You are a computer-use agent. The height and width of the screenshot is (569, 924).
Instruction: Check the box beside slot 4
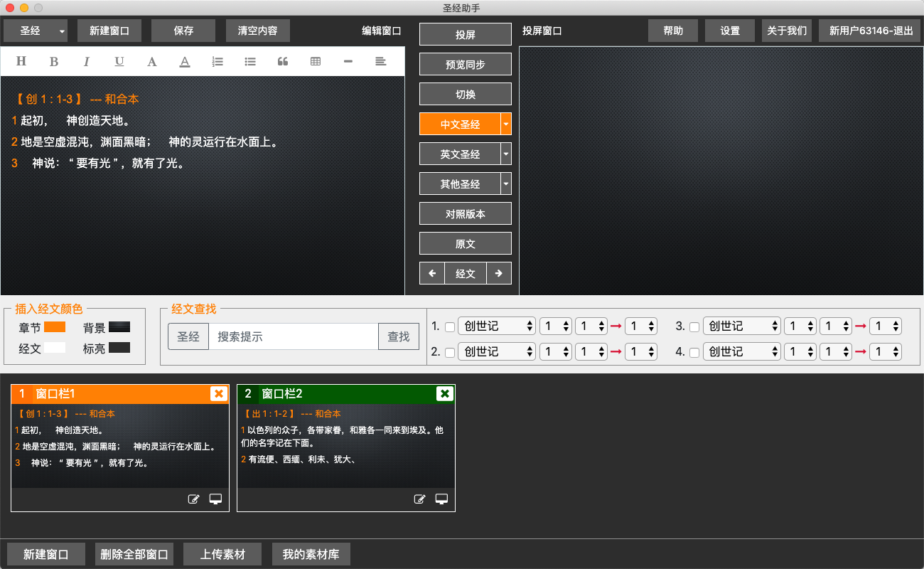point(694,353)
